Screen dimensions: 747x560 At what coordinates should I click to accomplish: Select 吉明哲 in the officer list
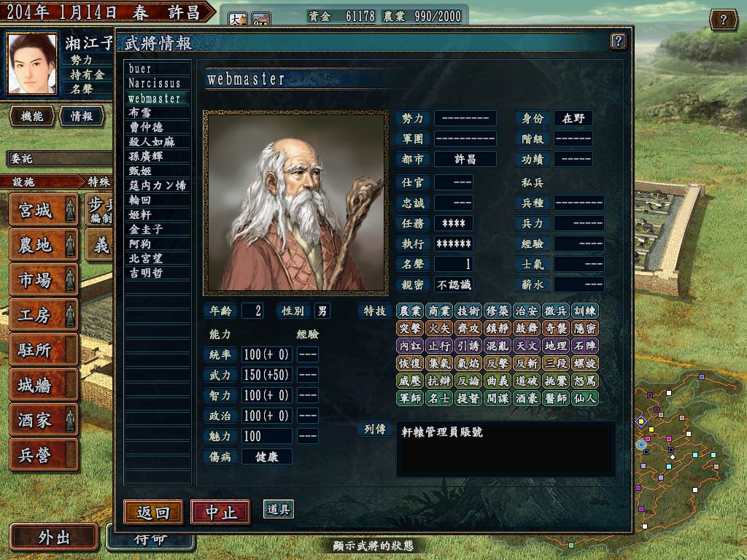click(158, 273)
